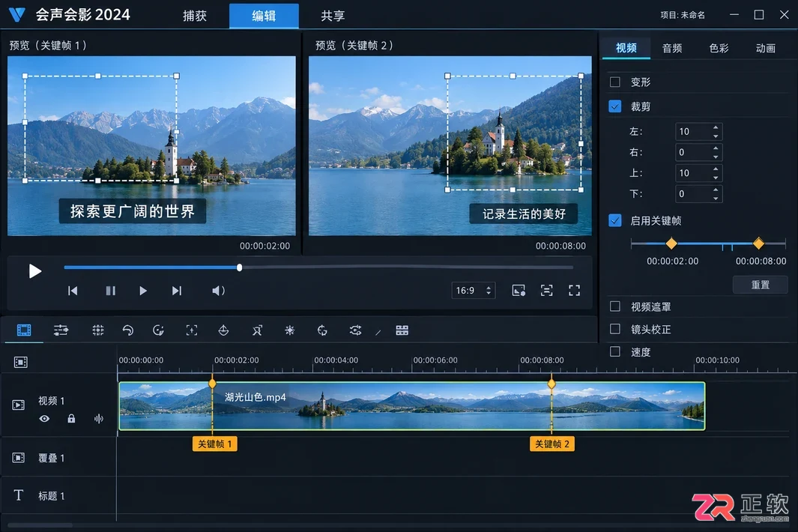Click the 重置 reset button
Image resolution: width=798 pixels, height=532 pixels.
coord(761,285)
